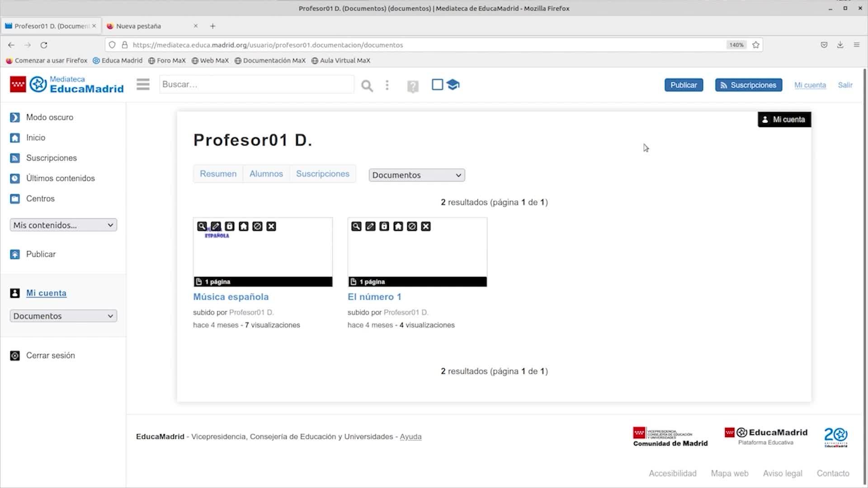Click the house icon on Música española thumbnail
Screen dimensions: 868x488
pos(244,226)
